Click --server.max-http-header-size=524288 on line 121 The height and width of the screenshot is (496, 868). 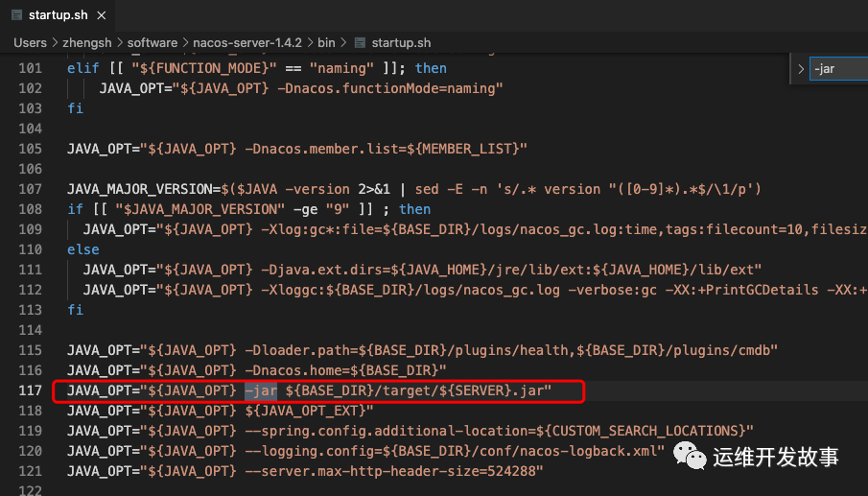click(x=390, y=472)
